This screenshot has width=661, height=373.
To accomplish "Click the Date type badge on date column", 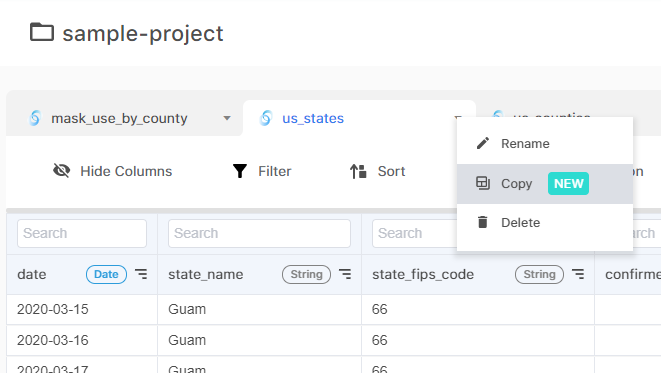I will pos(106,274).
